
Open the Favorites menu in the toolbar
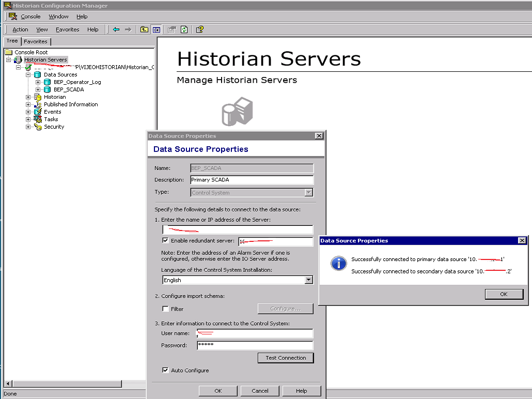[x=68, y=29]
